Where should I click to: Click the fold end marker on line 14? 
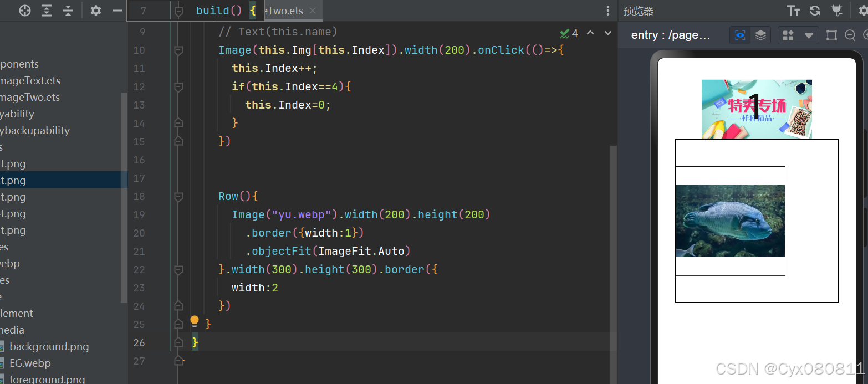click(x=178, y=123)
